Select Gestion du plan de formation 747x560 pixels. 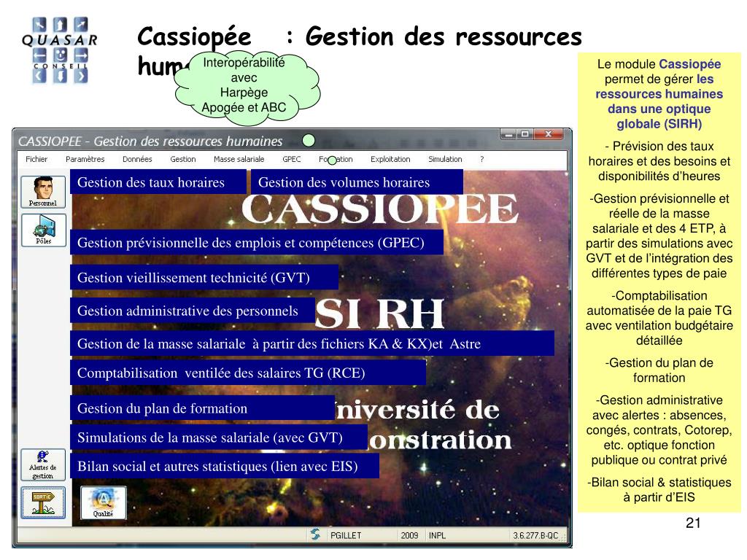pos(202,408)
